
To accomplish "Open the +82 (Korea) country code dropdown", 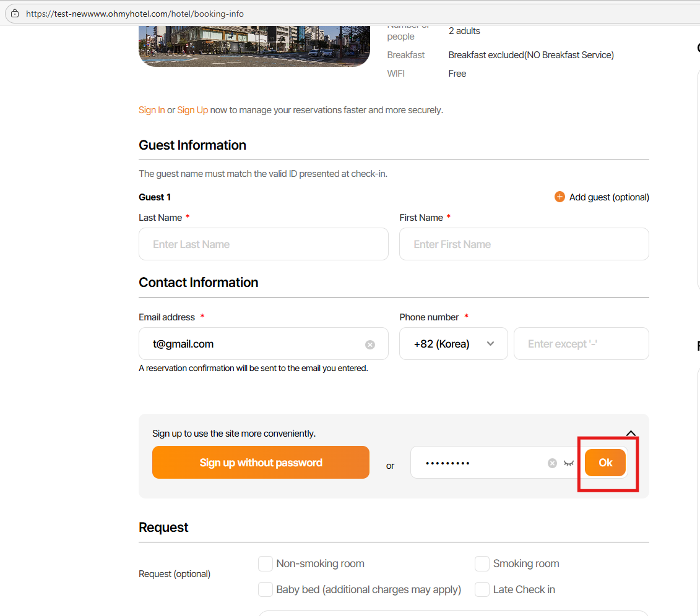I will [454, 344].
